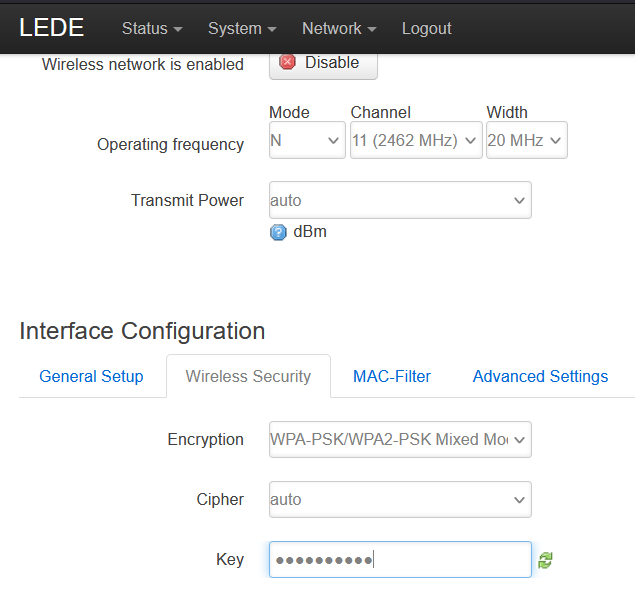Open the Cipher dropdown

pos(400,499)
